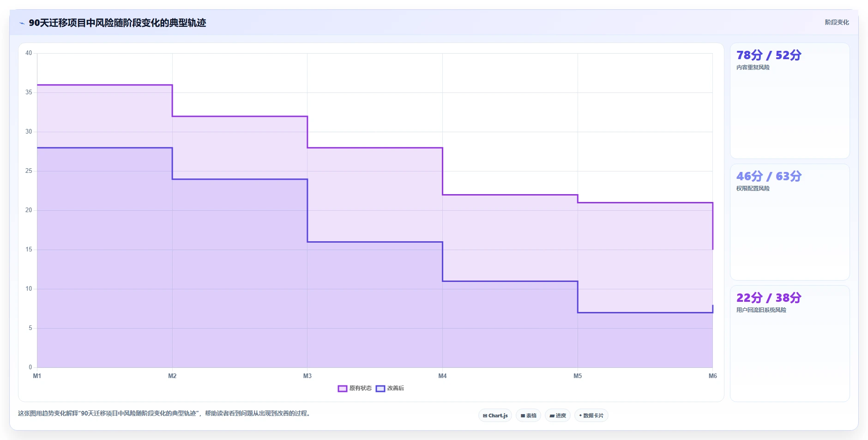Image resolution: width=868 pixels, height=440 pixels.
Task: Click the 表格 tag pill
Action: coord(528,416)
